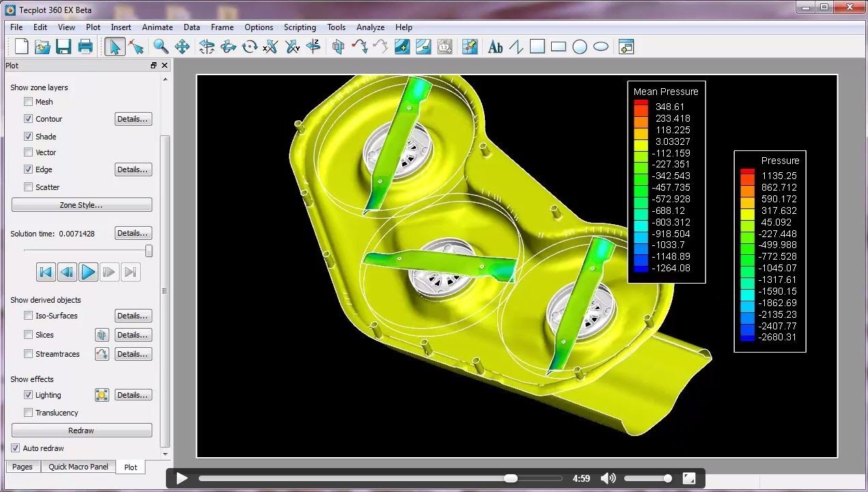Viewport: 868px width, 492px height.
Task: Select the streamtrace placement tool
Action: (360, 46)
